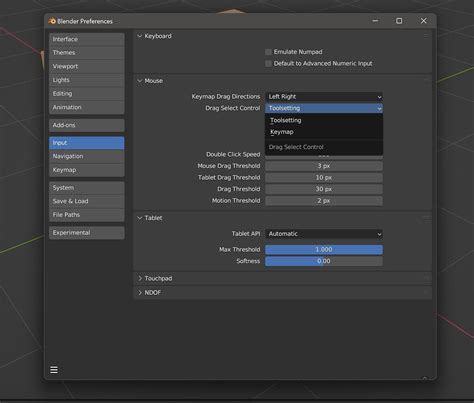The height and width of the screenshot is (403, 474).
Task: Open the hamburger menu for saving preferences
Action: (x=54, y=370)
